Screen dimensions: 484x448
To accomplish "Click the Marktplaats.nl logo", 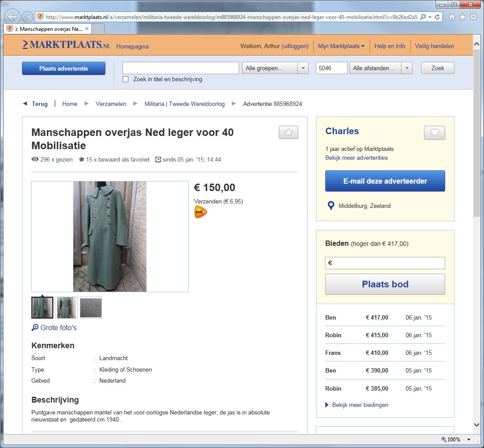I will [66, 45].
